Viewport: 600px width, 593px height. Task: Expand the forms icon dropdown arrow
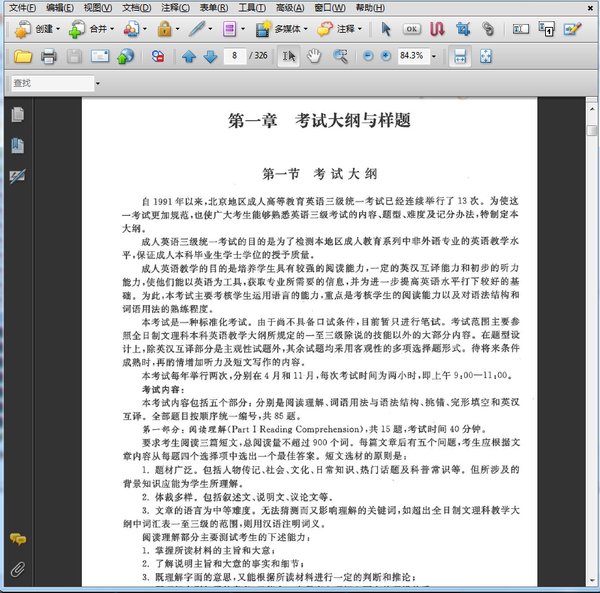click(243, 29)
